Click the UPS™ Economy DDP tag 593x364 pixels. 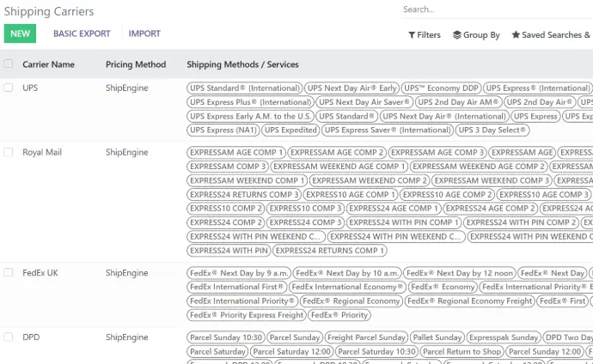click(x=442, y=88)
